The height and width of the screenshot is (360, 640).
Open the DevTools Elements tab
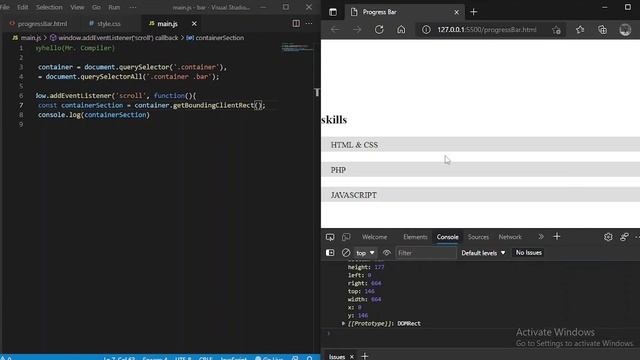415,237
